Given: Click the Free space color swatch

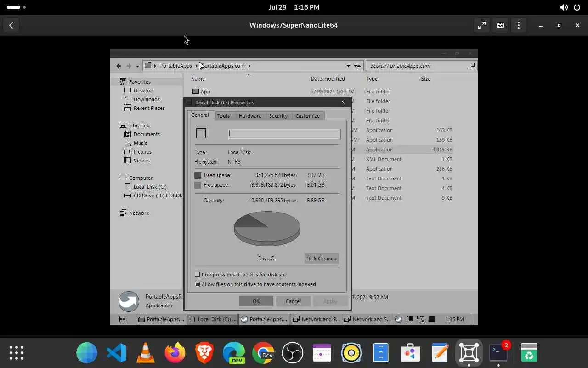Looking at the screenshot, I should tap(198, 185).
